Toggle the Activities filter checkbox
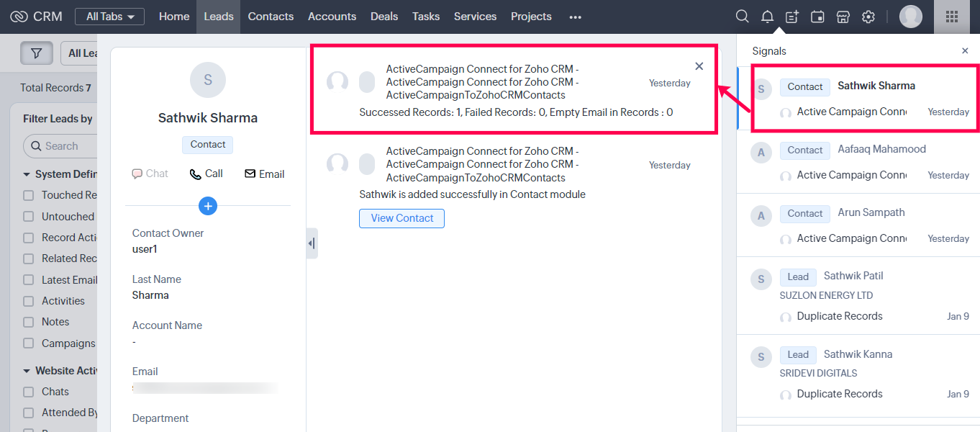 pos(29,301)
